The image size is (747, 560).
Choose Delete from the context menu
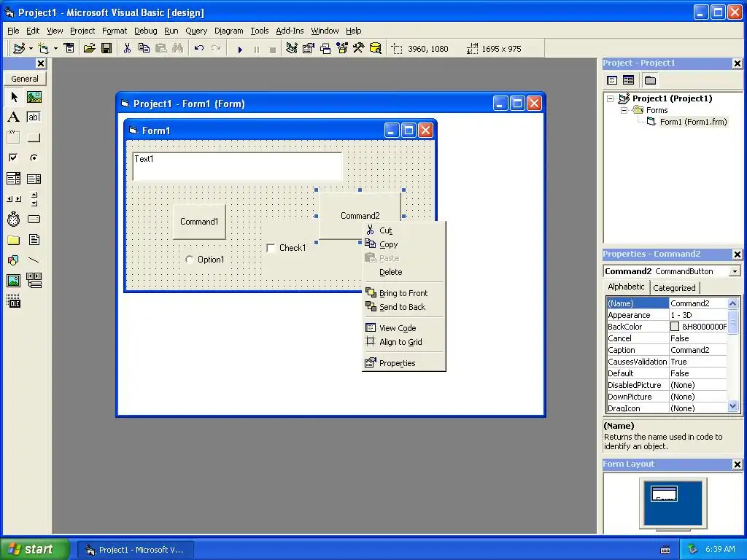click(x=404, y=273)
